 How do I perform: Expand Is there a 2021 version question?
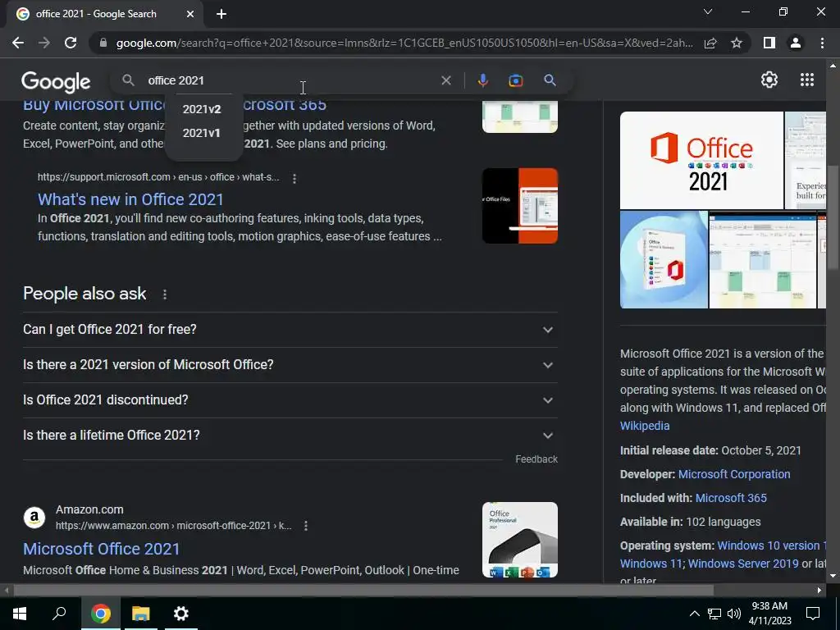pyautogui.click(x=290, y=365)
